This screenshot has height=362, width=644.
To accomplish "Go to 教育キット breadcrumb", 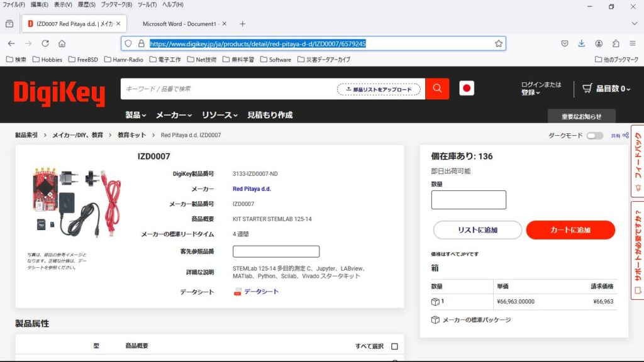I will pyautogui.click(x=132, y=135).
